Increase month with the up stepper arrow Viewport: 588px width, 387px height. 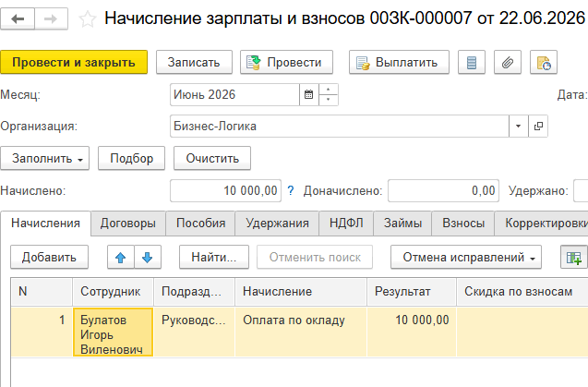(x=329, y=90)
